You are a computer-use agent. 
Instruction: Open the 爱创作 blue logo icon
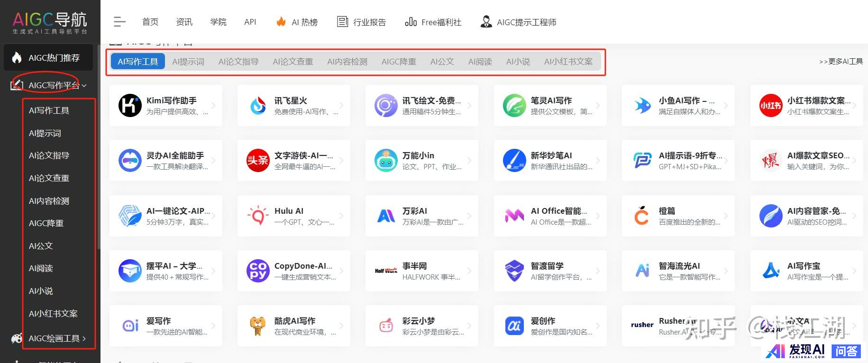(514, 326)
